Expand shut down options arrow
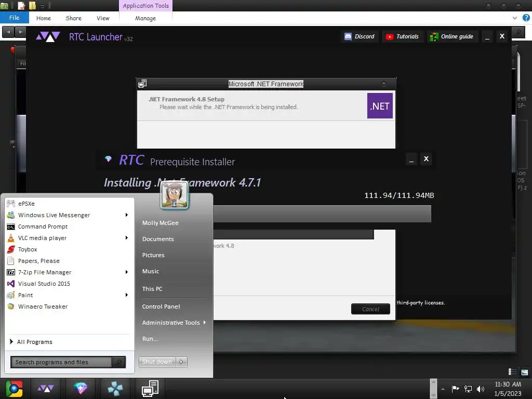Screen dimensions: 532x399 (181, 362)
